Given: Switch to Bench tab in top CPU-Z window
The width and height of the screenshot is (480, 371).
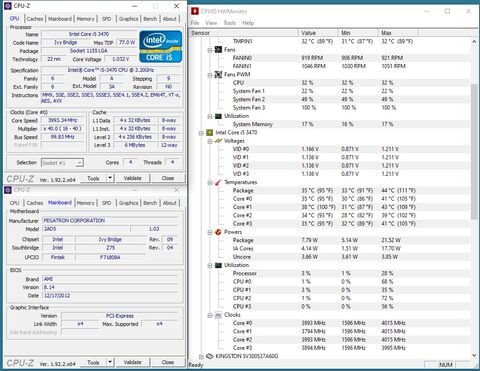Looking at the screenshot, I should pyautogui.click(x=150, y=19).
